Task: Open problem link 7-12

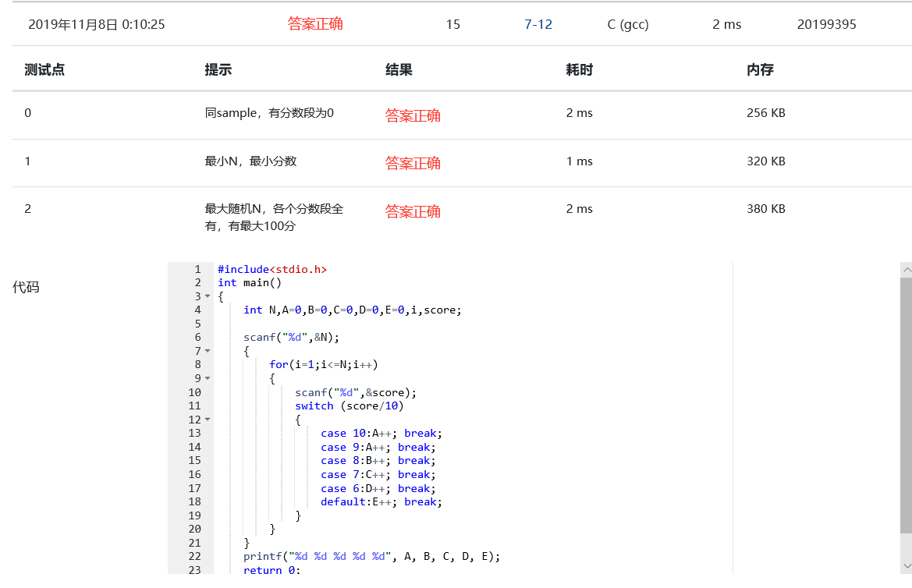Action: click(538, 24)
